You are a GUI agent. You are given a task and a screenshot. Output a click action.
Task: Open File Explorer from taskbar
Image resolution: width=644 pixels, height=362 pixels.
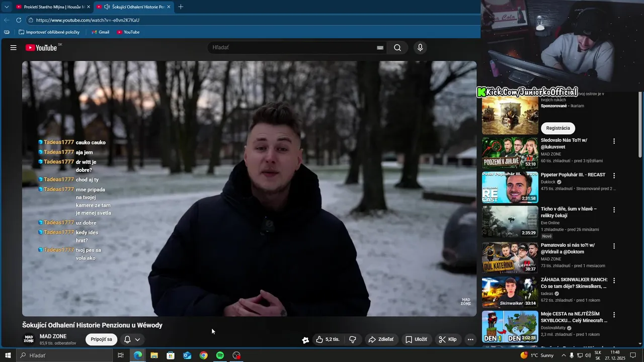[x=154, y=355]
